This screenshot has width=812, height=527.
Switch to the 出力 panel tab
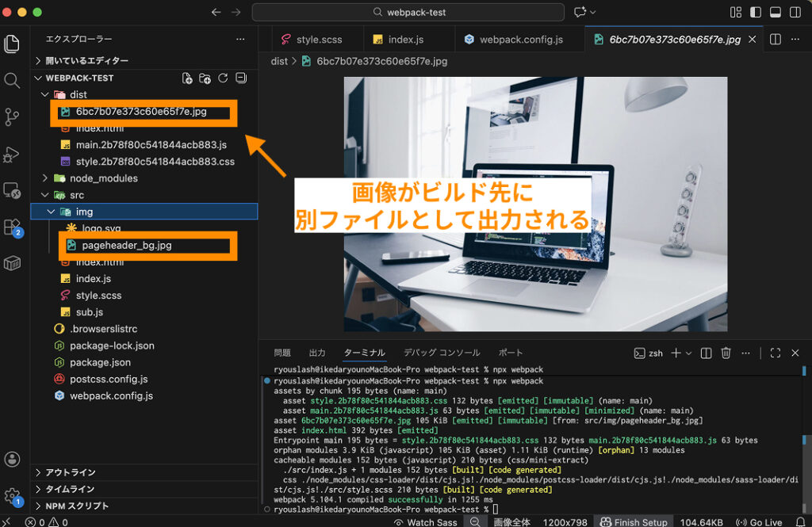click(x=317, y=353)
